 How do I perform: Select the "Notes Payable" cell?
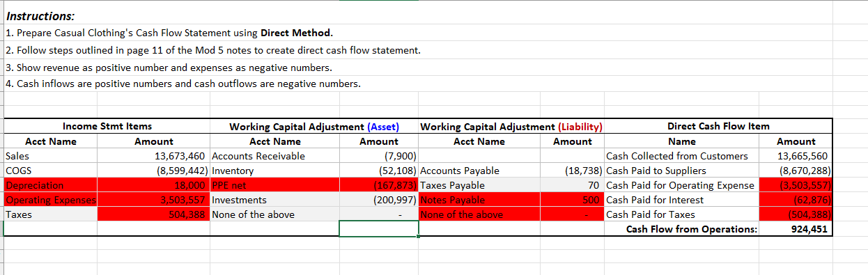point(479,200)
